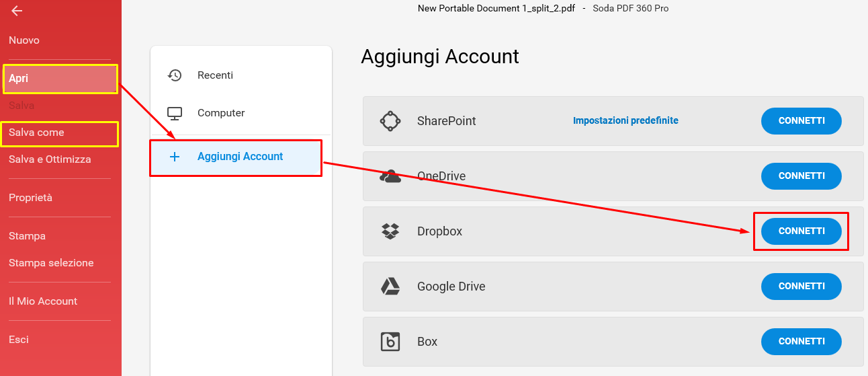This screenshot has width=868, height=376.
Task: Click the document title in the title bar
Action: click(x=498, y=8)
